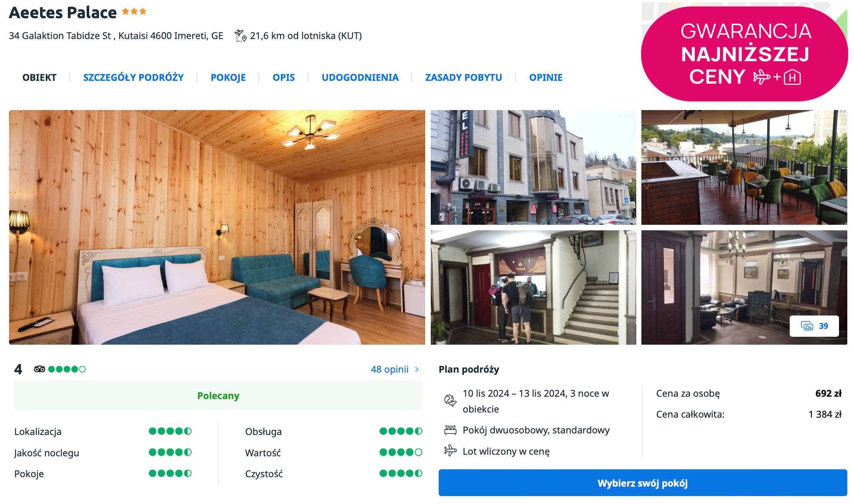View the hotel exterior building photo
The width and height of the screenshot is (854, 504).
533,167
